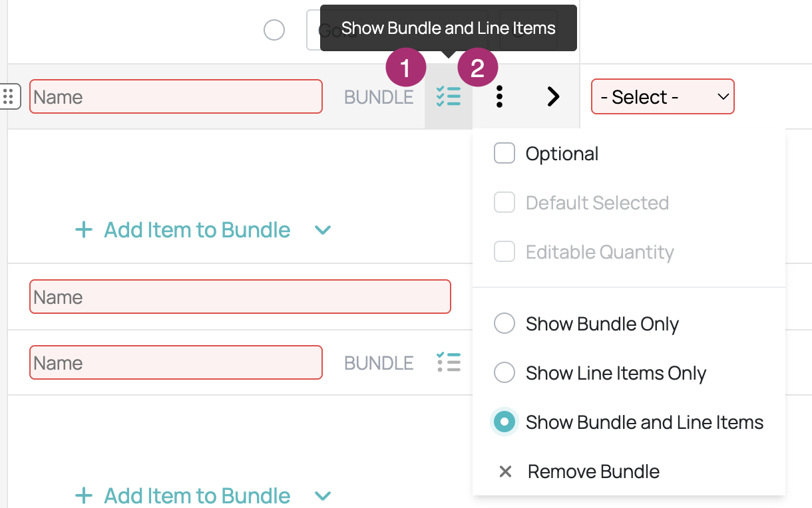Screen dimensions: 812x508
Task: Select Show Bundle and Line Items option
Action: click(505, 422)
